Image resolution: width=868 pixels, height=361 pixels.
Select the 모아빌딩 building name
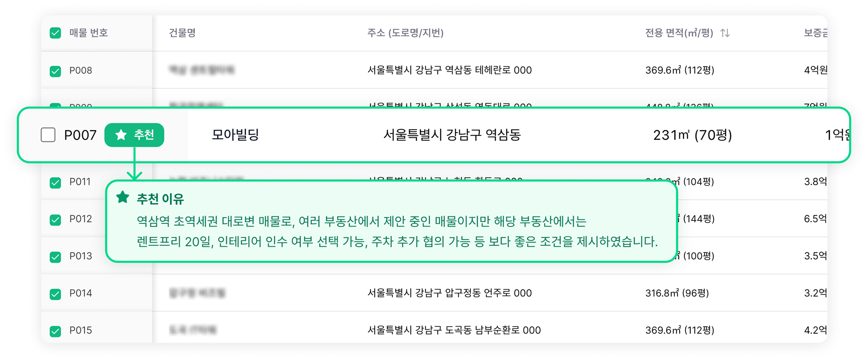[x=235, y=135]
